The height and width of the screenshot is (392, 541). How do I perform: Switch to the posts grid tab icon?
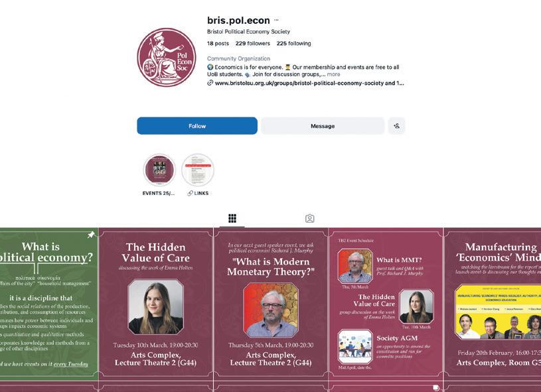pyautogui.click(x=232, y=218)
